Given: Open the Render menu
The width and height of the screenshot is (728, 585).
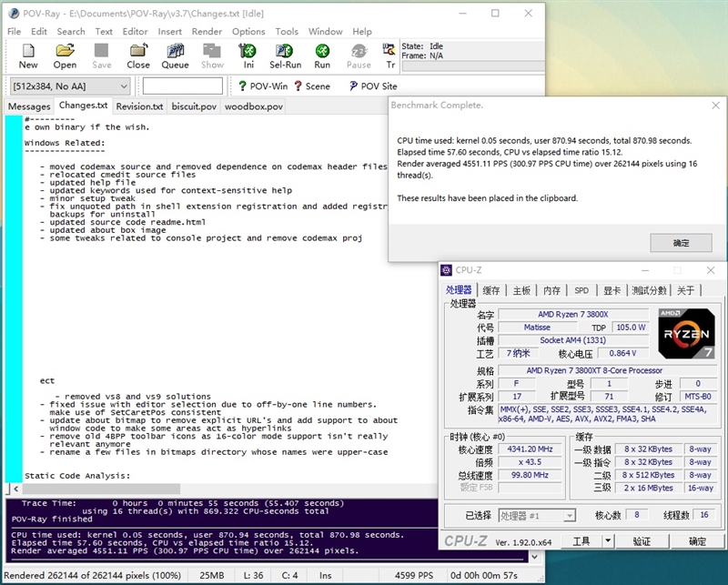Looking at the screenshot, I should pos(207,31).
